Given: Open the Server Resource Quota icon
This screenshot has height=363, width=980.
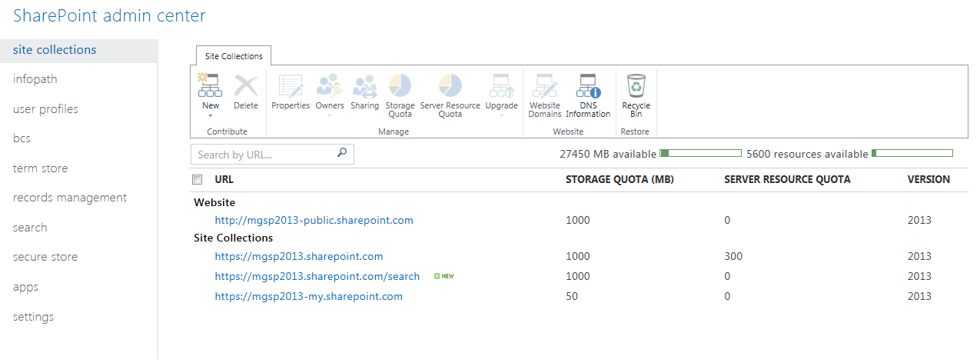Looking at the screenshot, I should (x=450, y=85).
